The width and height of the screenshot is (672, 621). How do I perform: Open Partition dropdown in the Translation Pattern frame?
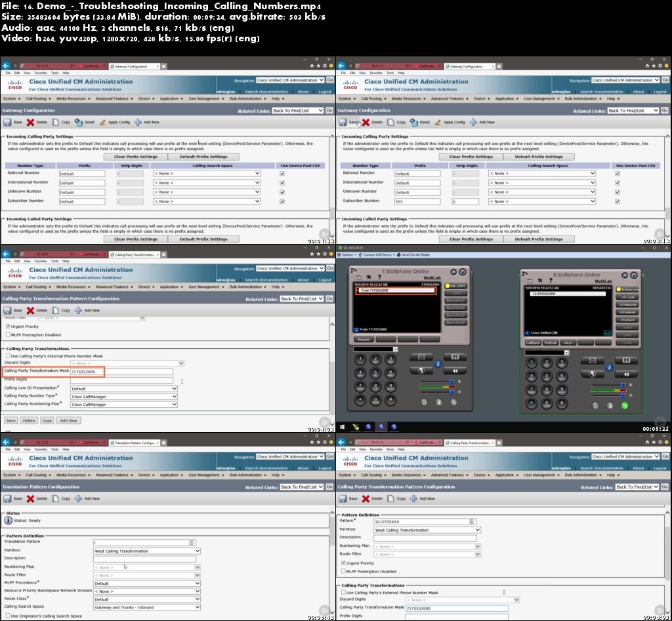click(146, 551)
